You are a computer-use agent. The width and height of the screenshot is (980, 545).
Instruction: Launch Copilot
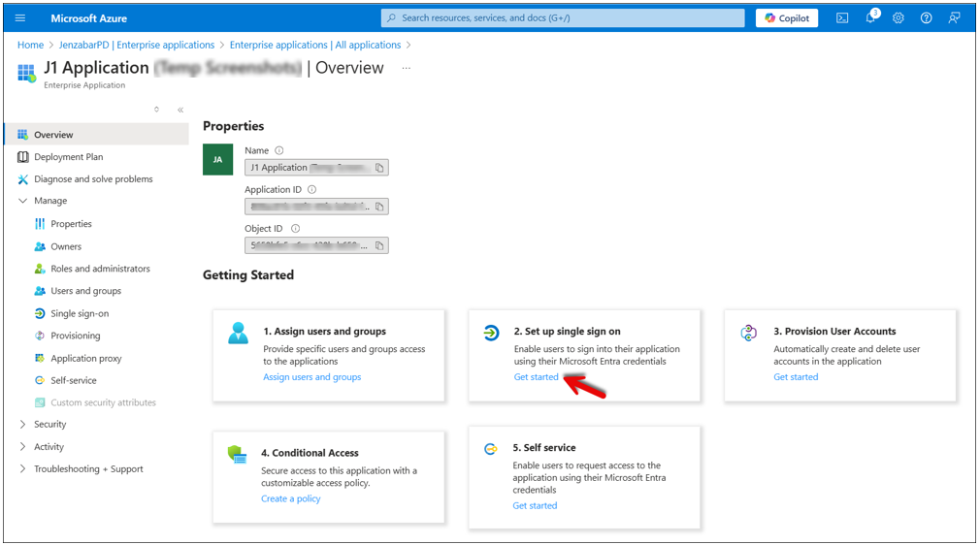[787, 18]
